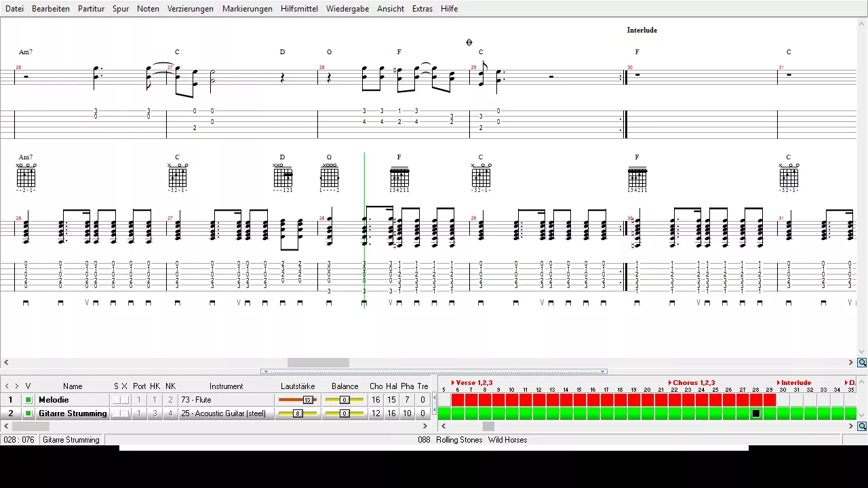The image size is (868, 488).
Task: Jump to Chorus 1,2,3 section marker
Action: click(692, 383)
